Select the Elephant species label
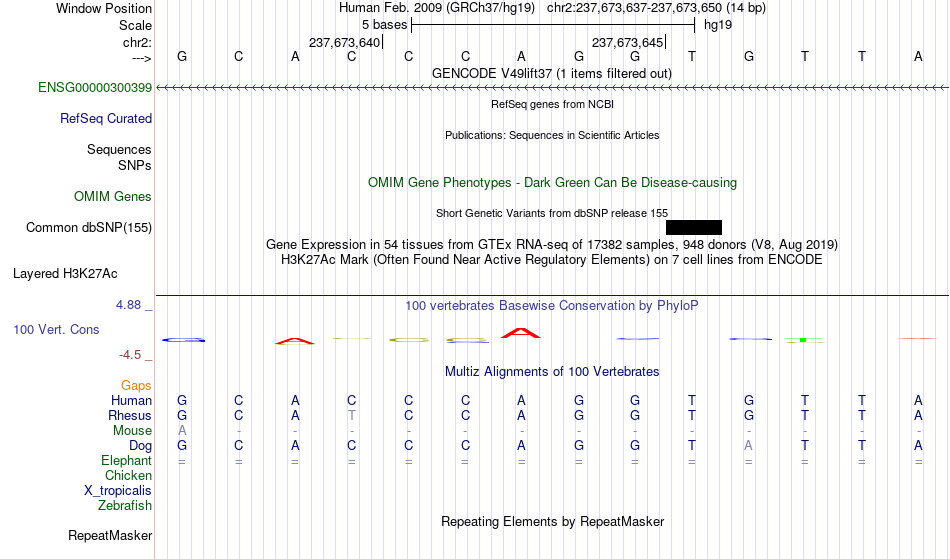950x559 pixels. click(x=126, y=460)
